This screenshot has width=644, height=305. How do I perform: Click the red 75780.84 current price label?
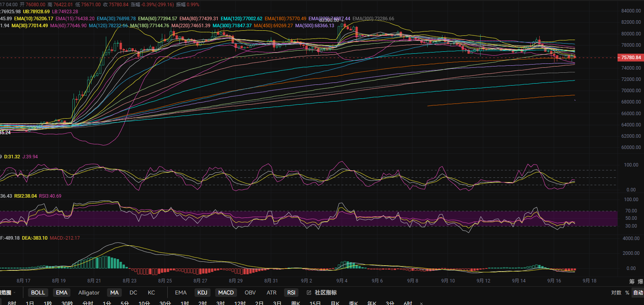(630, 58)
